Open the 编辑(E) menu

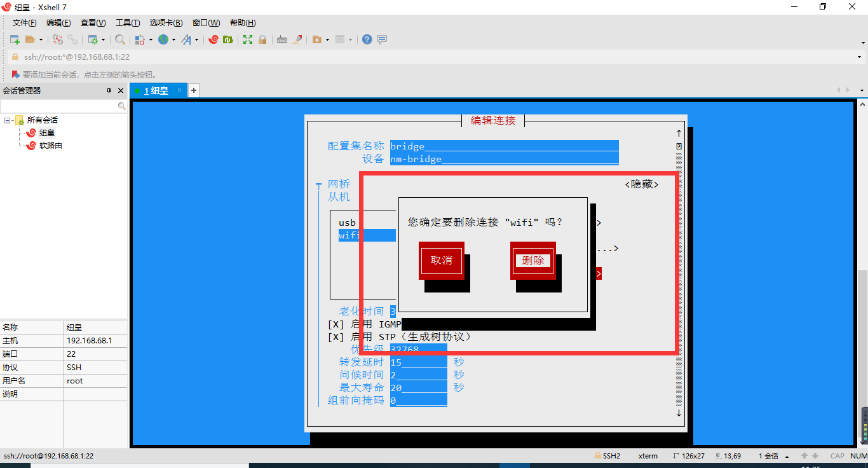tap(58, 23)
